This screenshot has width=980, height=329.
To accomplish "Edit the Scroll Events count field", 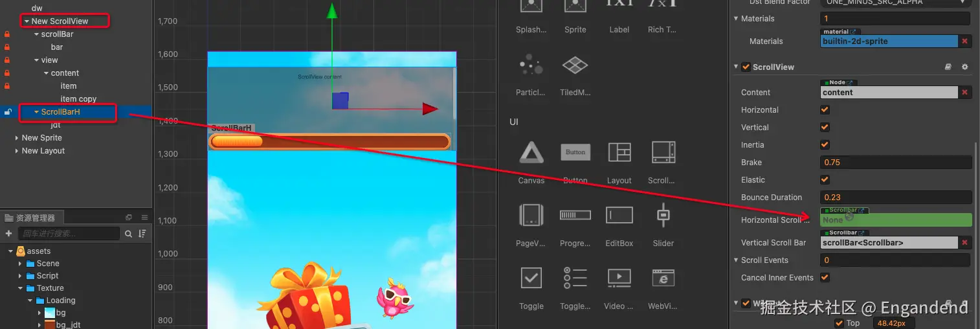I will click(x=895, y=260).
